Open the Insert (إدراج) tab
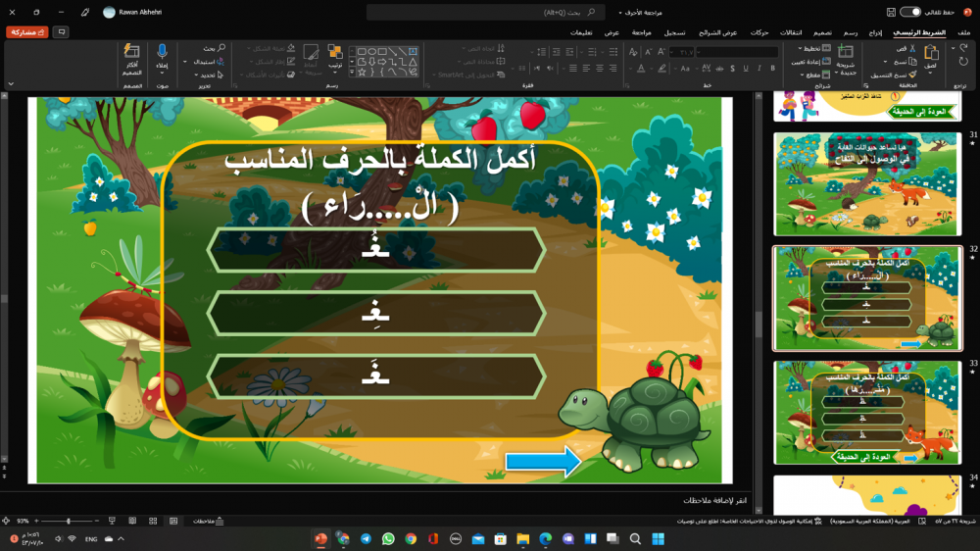 coord(875,32)
